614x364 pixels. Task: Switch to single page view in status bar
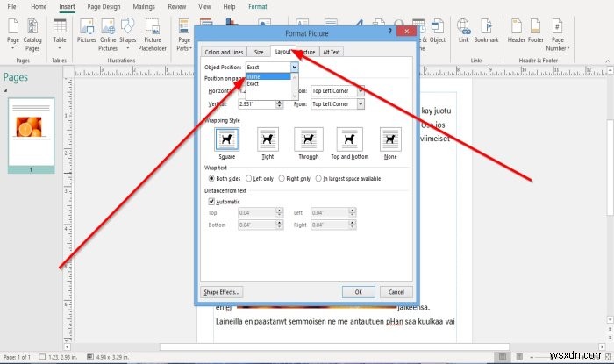(x=503, y=357)
